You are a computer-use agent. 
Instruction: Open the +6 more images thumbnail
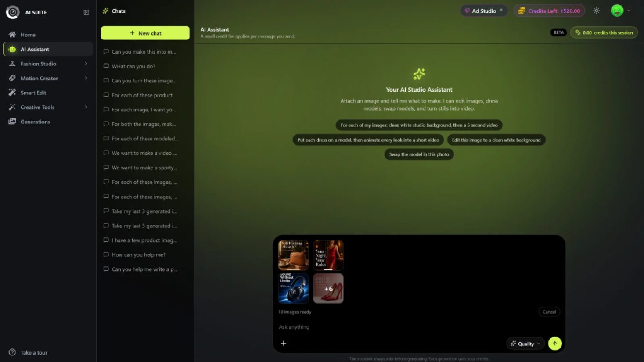point(328,288)
